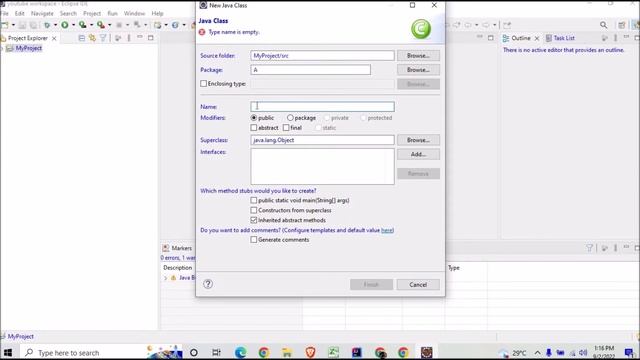
Task: Click the Task View taskbar icon
Action: click(x=216, y=352)
